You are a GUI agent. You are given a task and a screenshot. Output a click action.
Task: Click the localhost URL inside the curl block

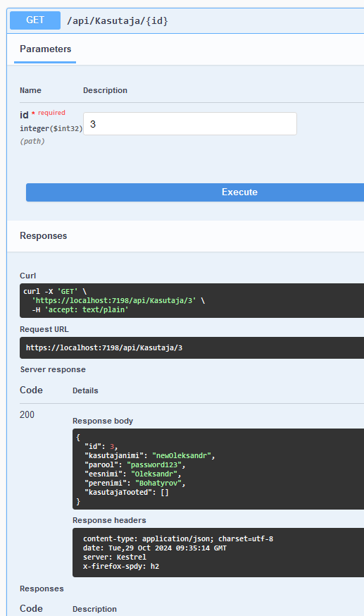pos(114,300)
